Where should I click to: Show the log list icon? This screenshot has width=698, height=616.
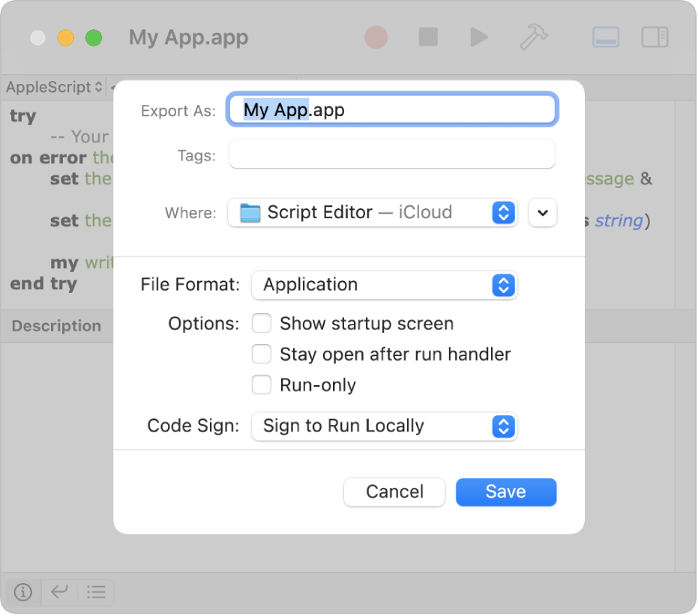point(95,592)
